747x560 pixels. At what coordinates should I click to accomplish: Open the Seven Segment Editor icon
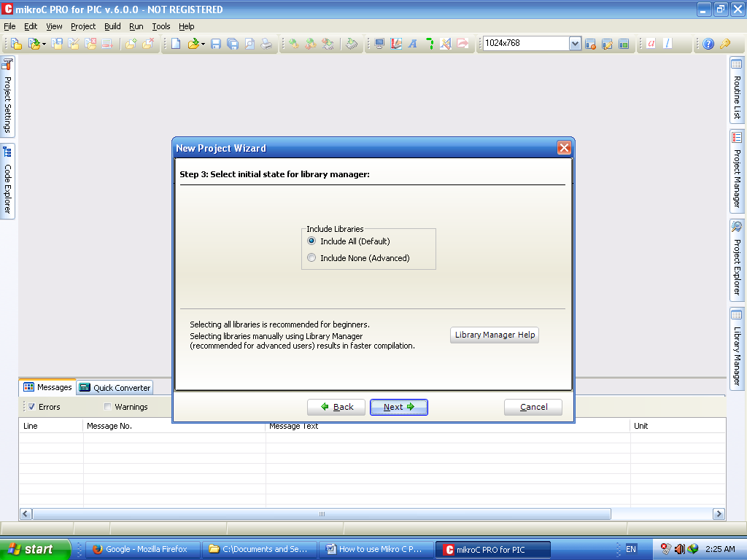click(429, 44)
